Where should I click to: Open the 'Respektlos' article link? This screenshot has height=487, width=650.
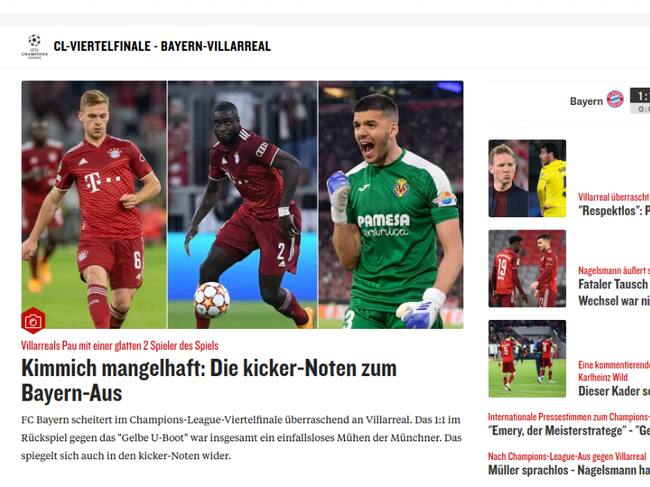click(614, 211)
